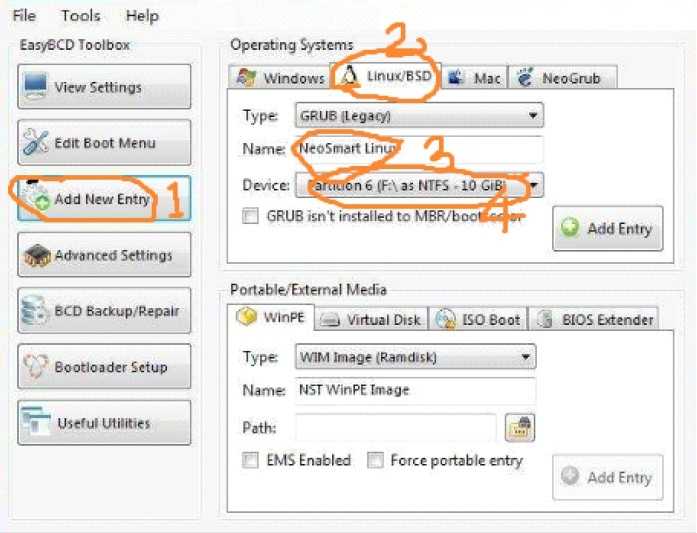Click the View Settings button

coord(104,87)
